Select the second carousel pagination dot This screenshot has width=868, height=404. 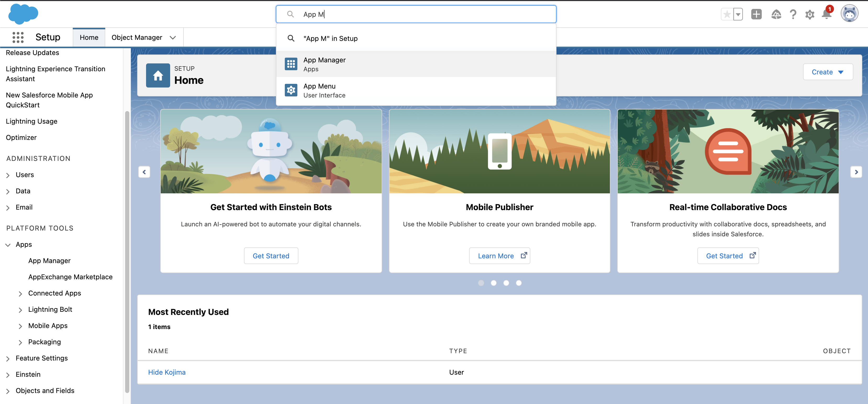click(x=494, y=283)
